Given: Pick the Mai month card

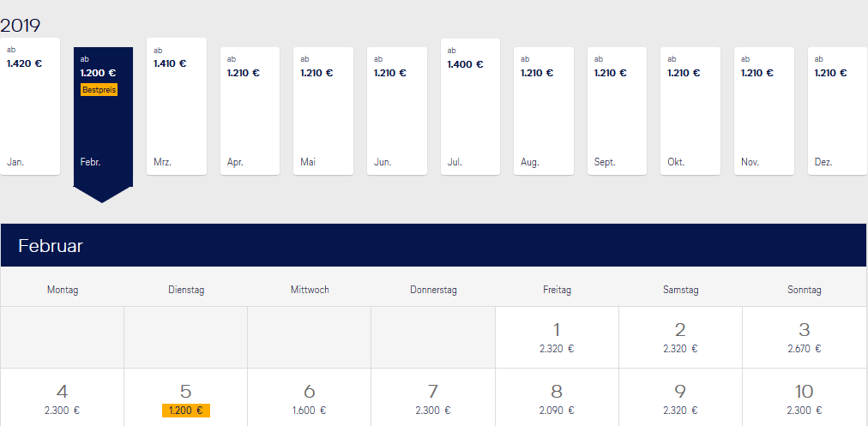Looking at the screenshot, I should pos(323,111).
